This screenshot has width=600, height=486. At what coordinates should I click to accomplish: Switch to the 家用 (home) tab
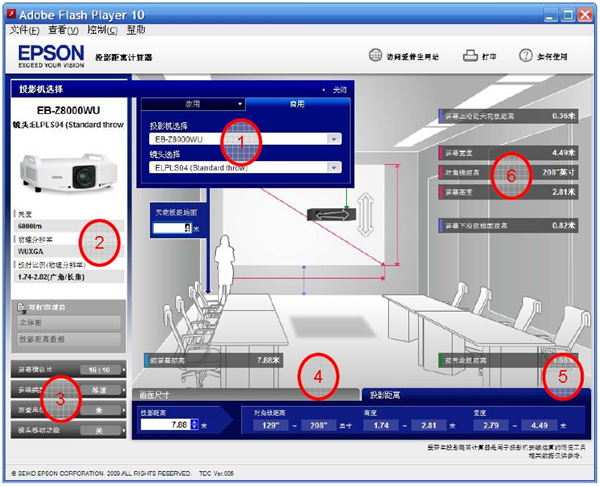(192, 103)
